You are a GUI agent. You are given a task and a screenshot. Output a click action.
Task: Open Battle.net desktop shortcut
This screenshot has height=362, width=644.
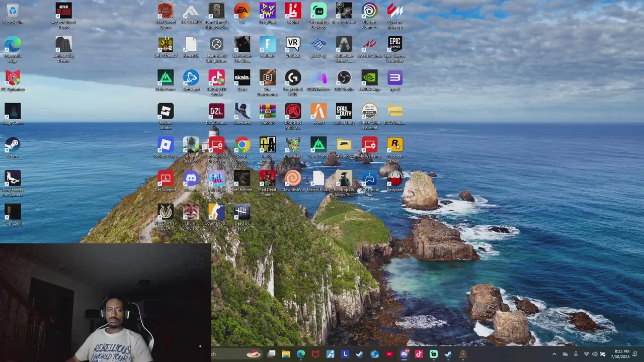click(x=191, y=81)
